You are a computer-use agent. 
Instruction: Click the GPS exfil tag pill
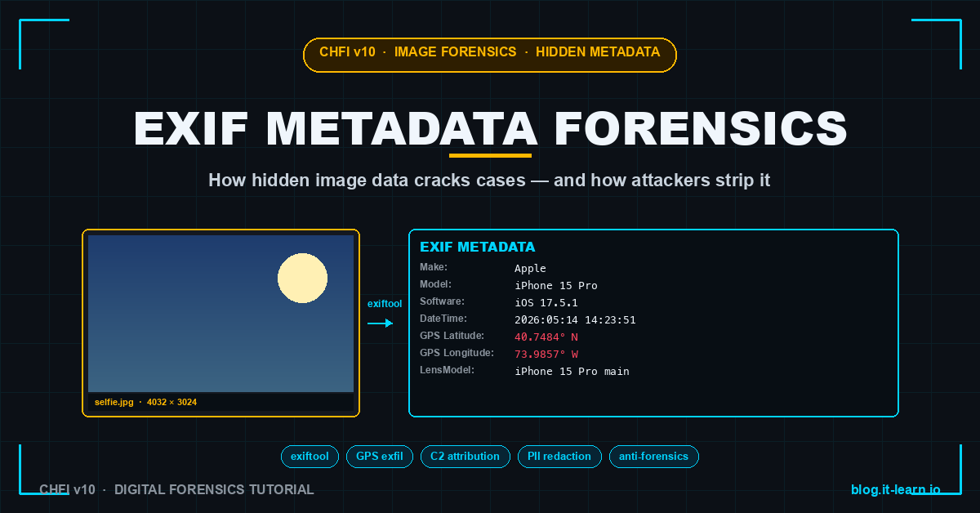380,457
